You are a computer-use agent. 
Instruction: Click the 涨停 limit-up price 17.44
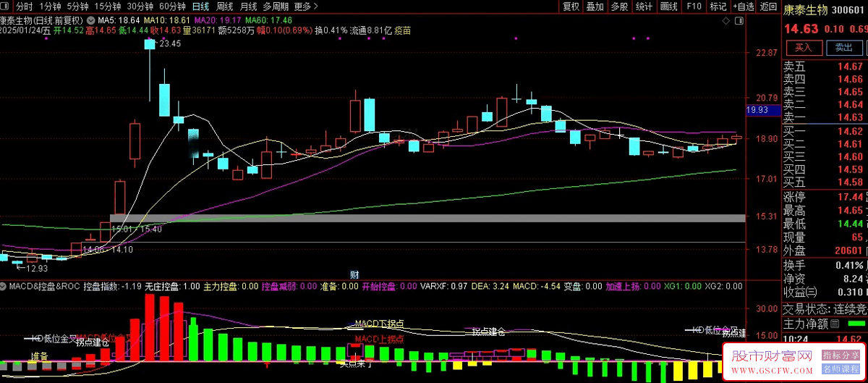point(849,197)
